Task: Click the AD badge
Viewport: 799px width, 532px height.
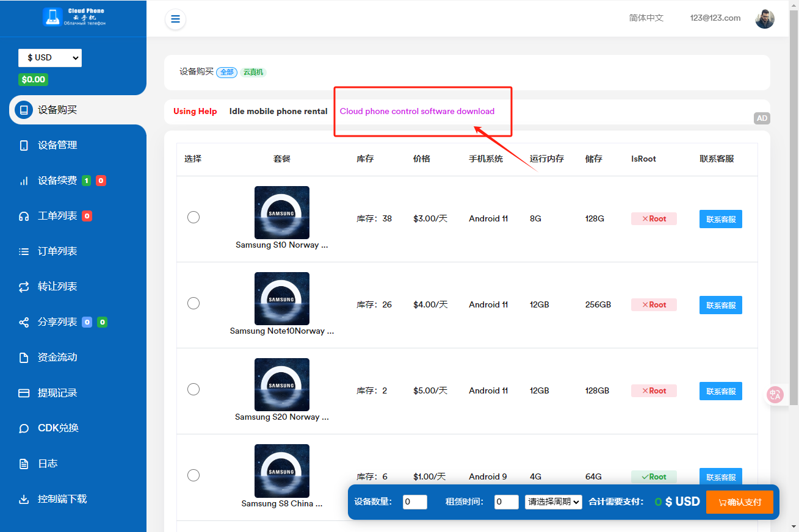Action: 762,118
